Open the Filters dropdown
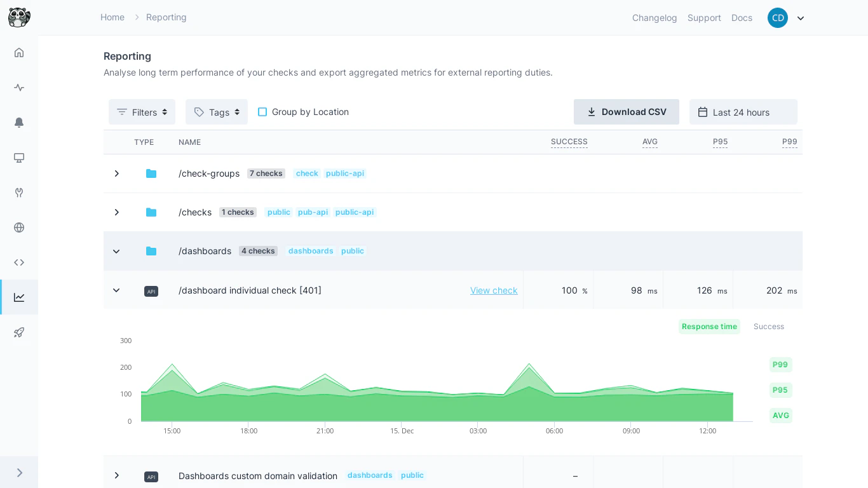 click(142, 112)
